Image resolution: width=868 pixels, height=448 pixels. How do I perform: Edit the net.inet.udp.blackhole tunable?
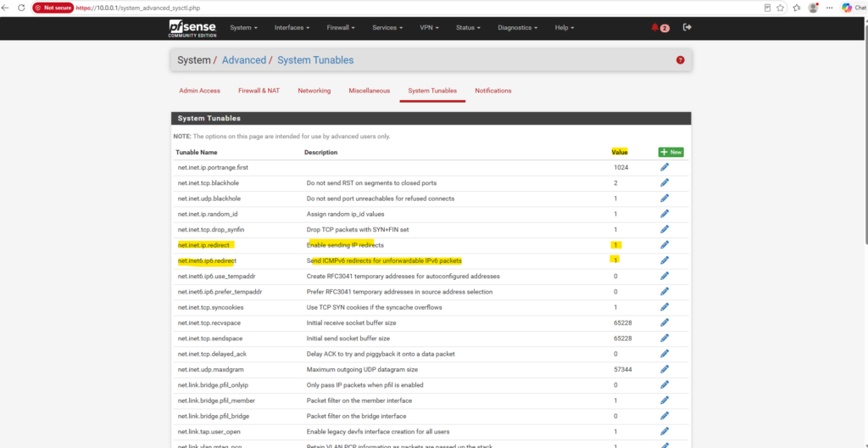pyautogui.click(x=665, y=198)
